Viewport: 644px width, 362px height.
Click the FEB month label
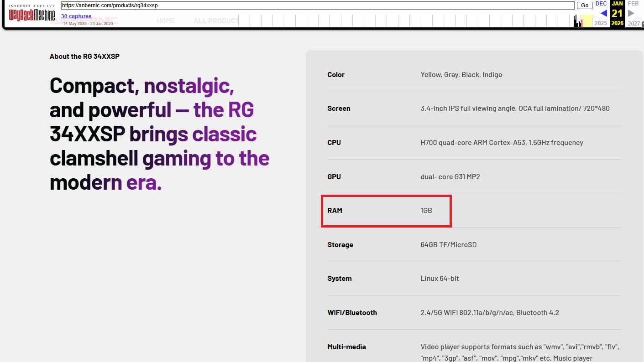[634, 4]
